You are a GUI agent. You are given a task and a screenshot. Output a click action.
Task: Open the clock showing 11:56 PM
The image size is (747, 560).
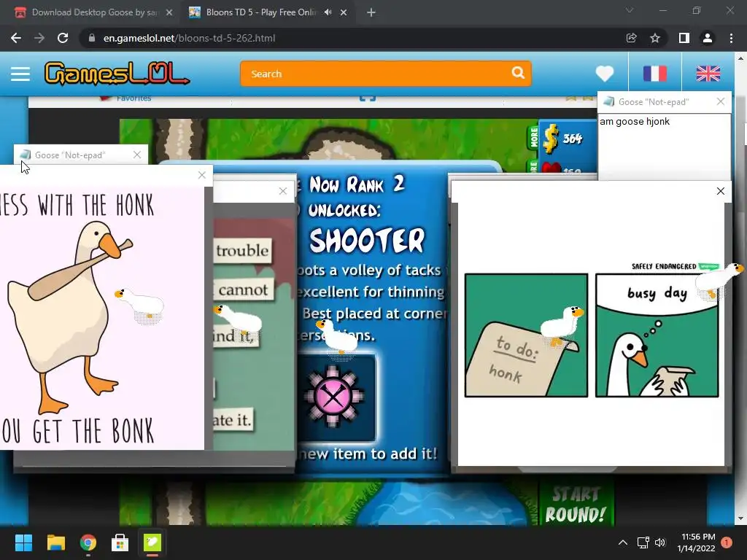coord(696,542)
